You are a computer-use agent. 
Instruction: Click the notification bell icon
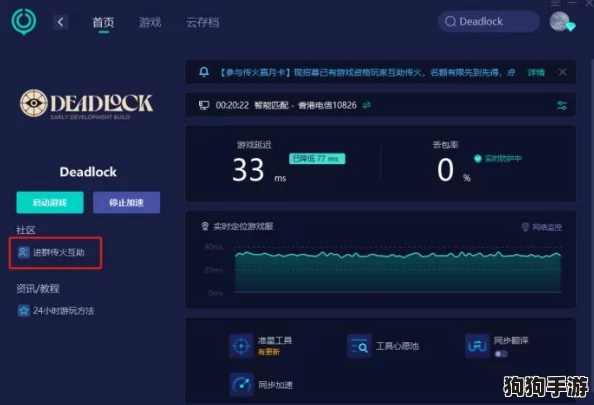(204, 72)
